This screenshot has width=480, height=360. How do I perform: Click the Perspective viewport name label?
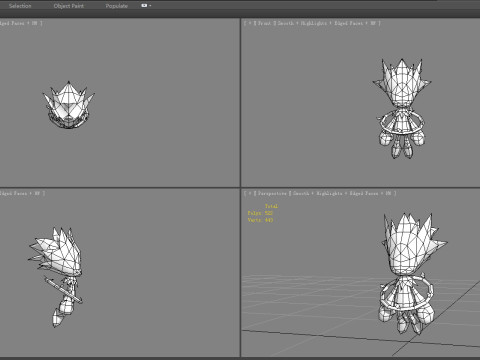click(272, 193)
